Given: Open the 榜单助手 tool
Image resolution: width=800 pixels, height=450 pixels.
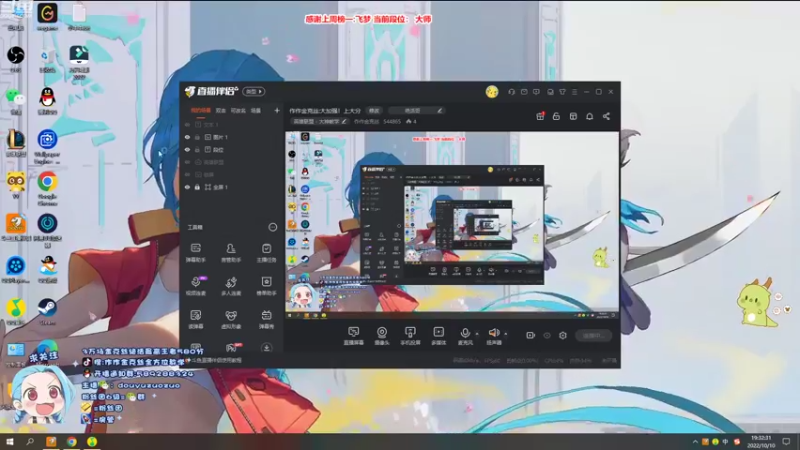Looking at the screenshot, I should click(x=266, y=286).
